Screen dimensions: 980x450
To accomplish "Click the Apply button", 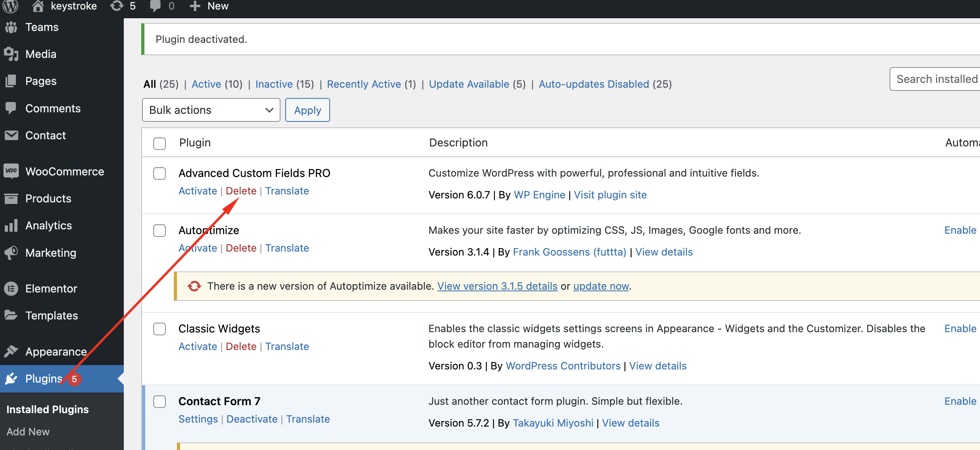I will pos(307,110).
